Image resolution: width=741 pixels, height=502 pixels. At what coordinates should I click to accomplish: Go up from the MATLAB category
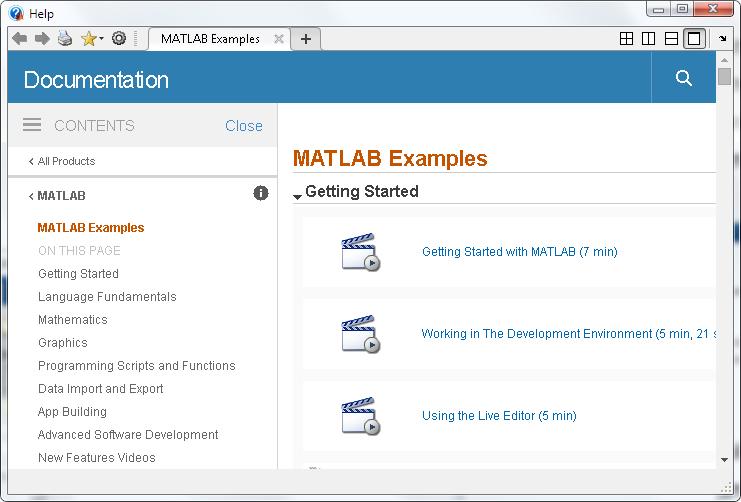(57, 196)
